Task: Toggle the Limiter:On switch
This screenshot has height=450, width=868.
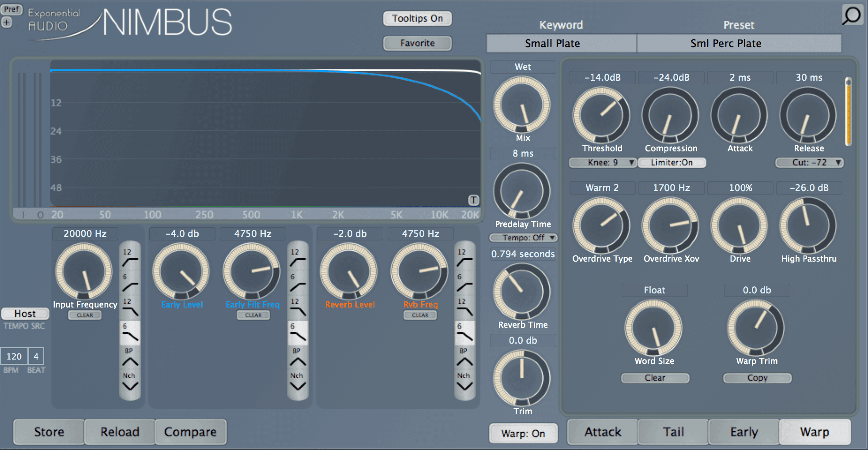Action: pos(672,162)
